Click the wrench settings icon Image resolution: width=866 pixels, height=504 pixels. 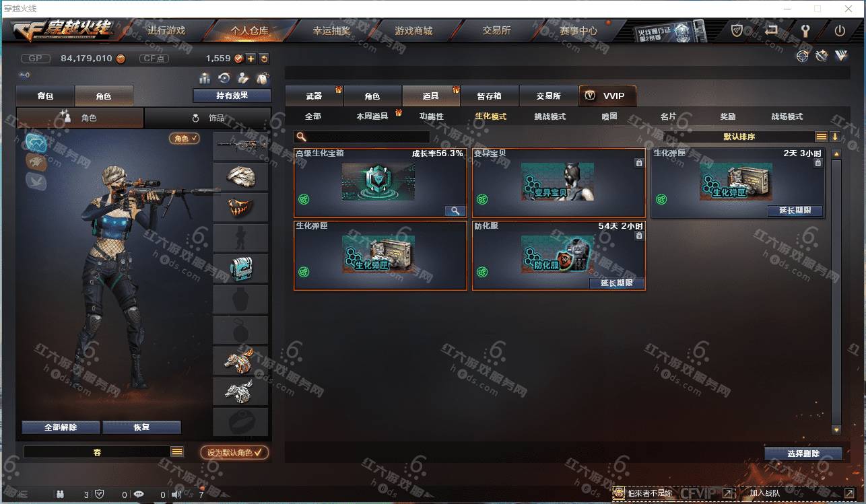[805, 31]
